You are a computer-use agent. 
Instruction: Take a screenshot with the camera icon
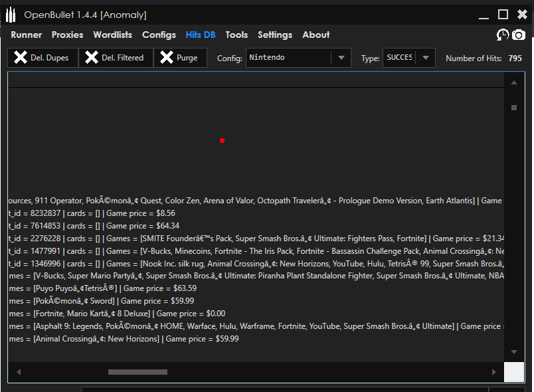(519, 35)
